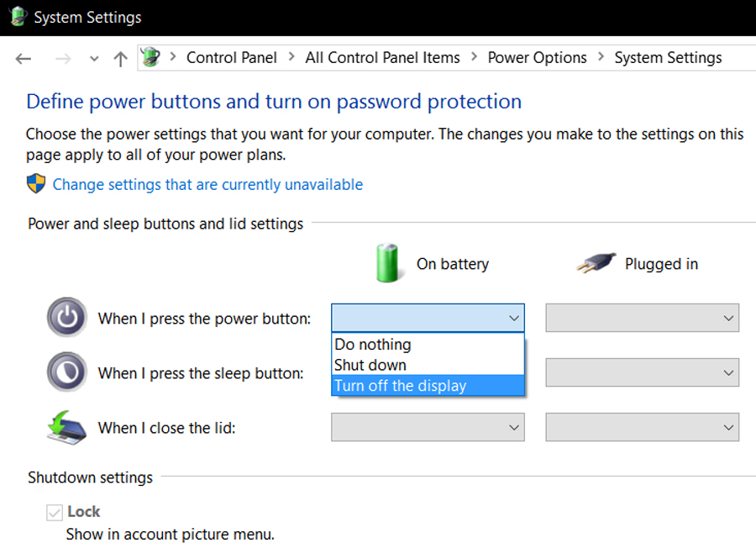The width and height of the screenshot is (756, 554).
Task: Choose Turn off the display option
Action: pyautogui.click(x=428, y=386)
